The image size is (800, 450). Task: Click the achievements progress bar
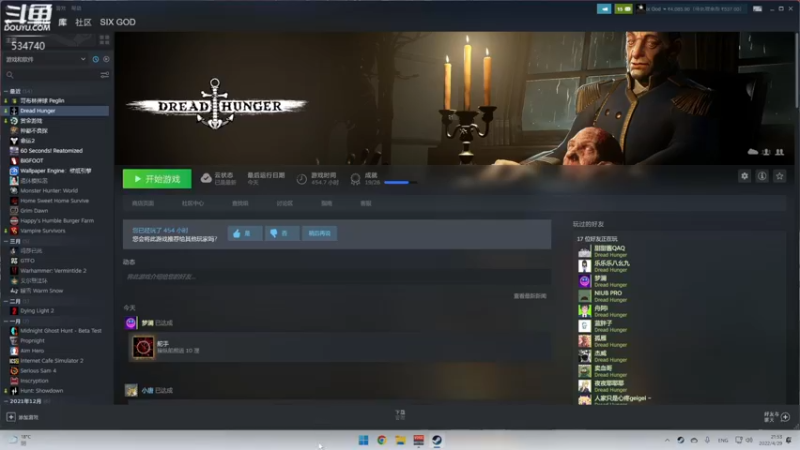(x=400, y=182)
